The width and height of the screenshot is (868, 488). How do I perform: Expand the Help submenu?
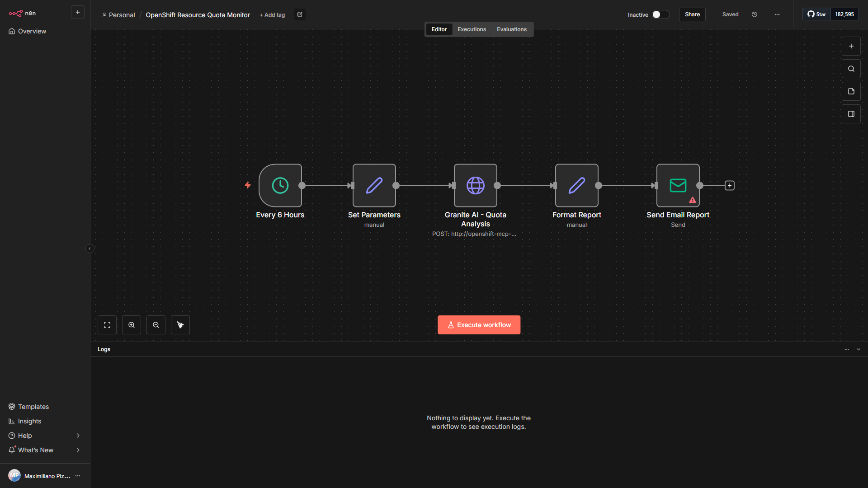[x=78, y=436]
